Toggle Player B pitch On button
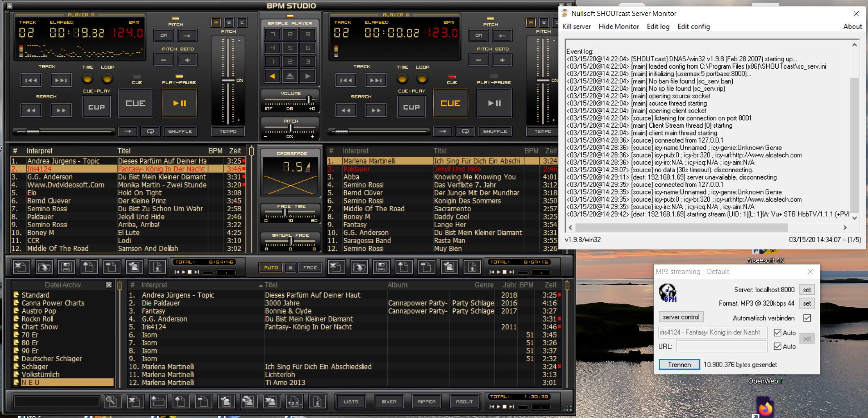Viewport: 868px width, 418px height. (478, 35)
